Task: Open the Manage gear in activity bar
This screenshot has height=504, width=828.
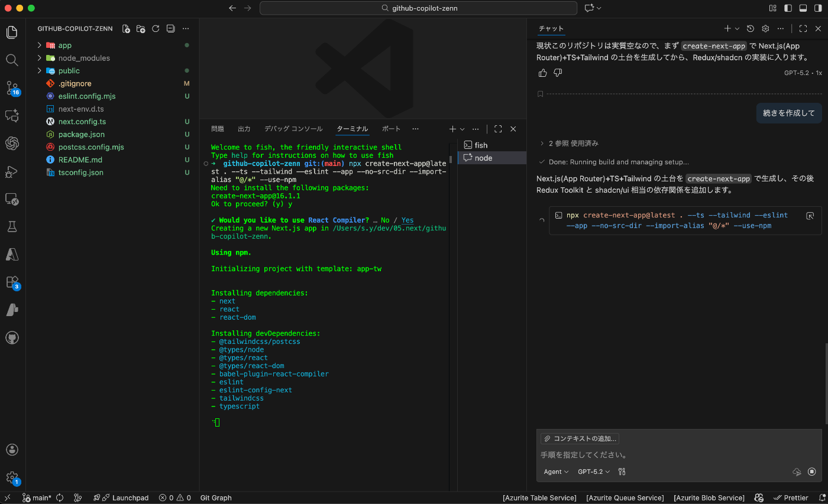Action: pyautogui.click(x=12, y=477)
